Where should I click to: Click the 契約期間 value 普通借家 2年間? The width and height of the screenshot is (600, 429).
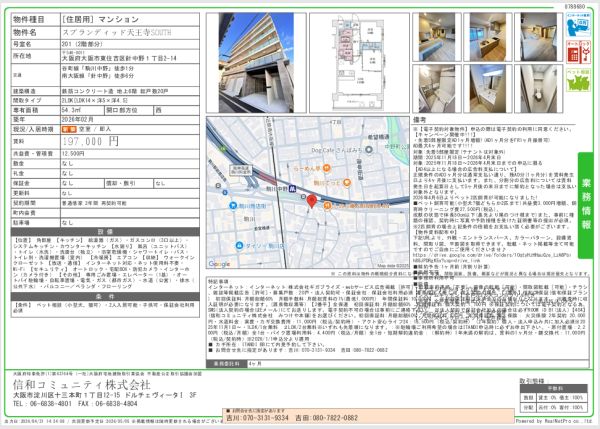[x=94, y=203]
